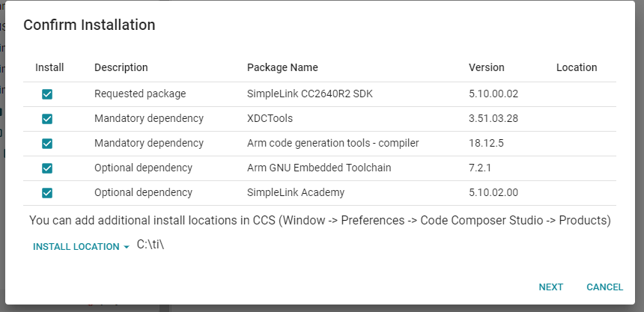Screen dimensions: 644x312
Task: Click the Version column header
Action: coord(487,67)
